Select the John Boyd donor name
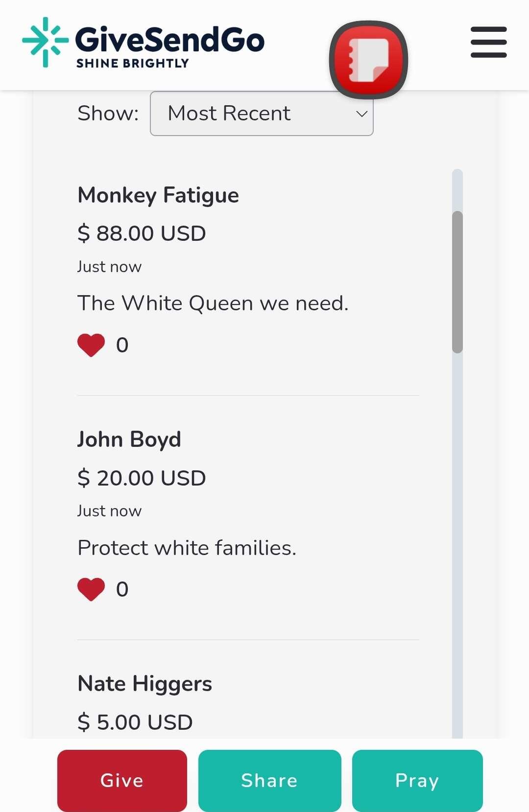The image size is (529, 812). (x=129, y=440)
